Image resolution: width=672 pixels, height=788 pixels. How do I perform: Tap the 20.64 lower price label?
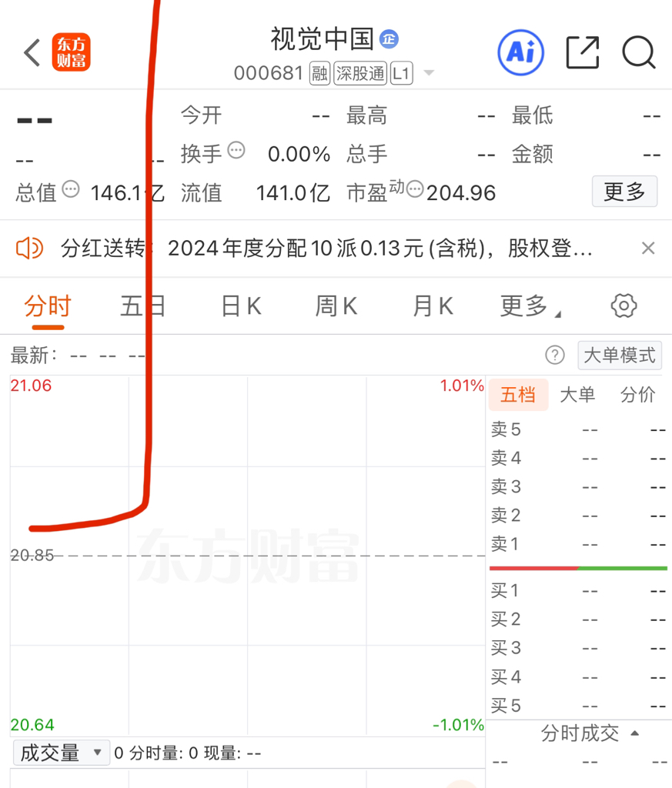click(x=32, y=725)
